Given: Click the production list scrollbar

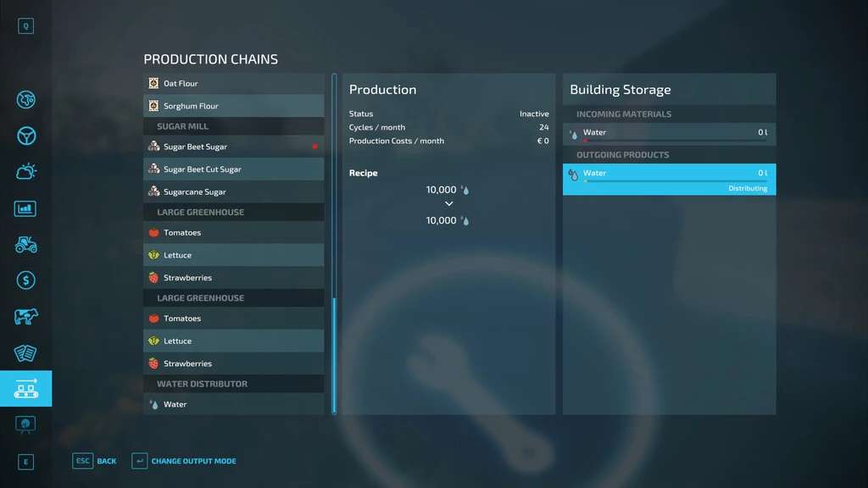Looking at the screenshot, I should [334, 354].
